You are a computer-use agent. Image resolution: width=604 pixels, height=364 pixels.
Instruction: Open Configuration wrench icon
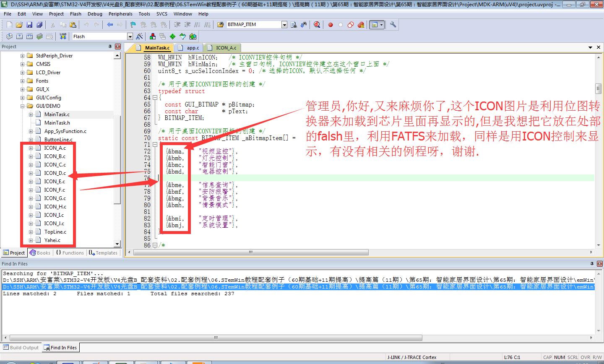point(393,25)
